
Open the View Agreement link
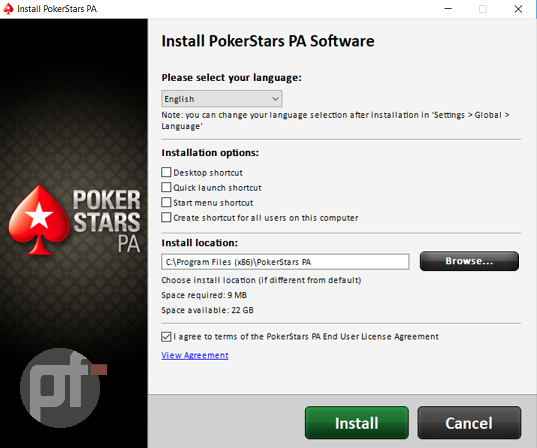pyautogui.click(x=195, y=355)
